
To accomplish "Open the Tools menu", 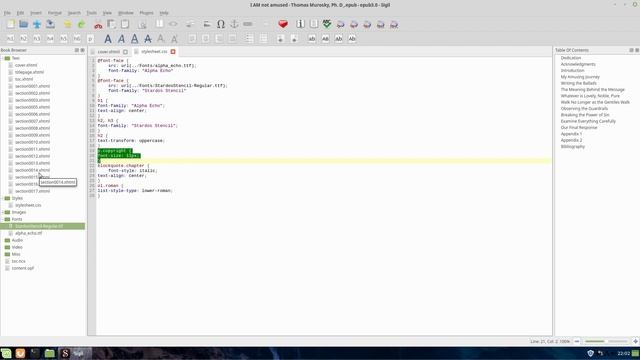I will 91,13.
